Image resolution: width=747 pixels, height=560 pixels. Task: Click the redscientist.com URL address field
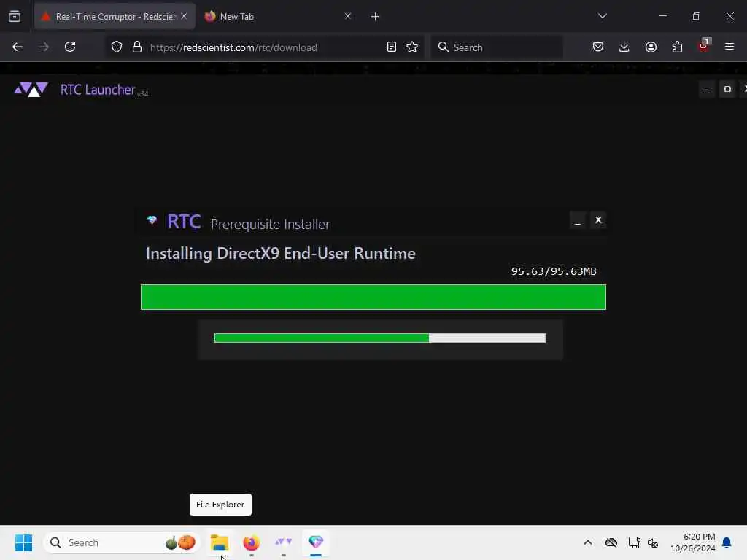tap(264, 47)
